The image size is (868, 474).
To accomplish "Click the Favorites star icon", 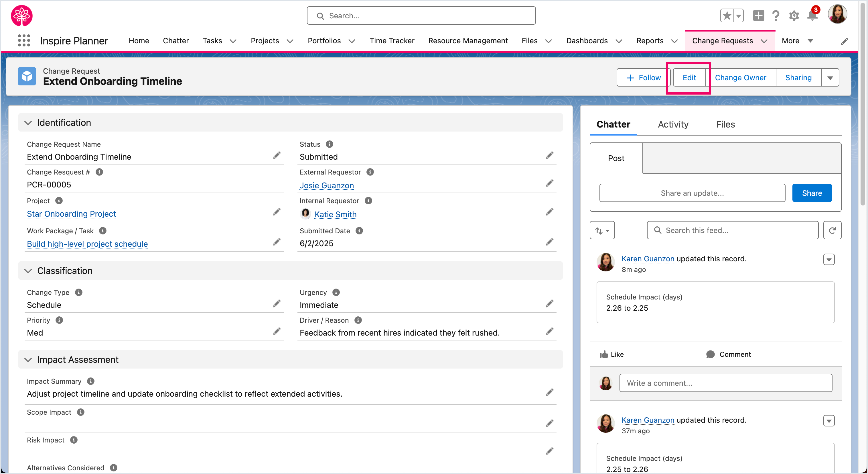I will click(727, 15).
